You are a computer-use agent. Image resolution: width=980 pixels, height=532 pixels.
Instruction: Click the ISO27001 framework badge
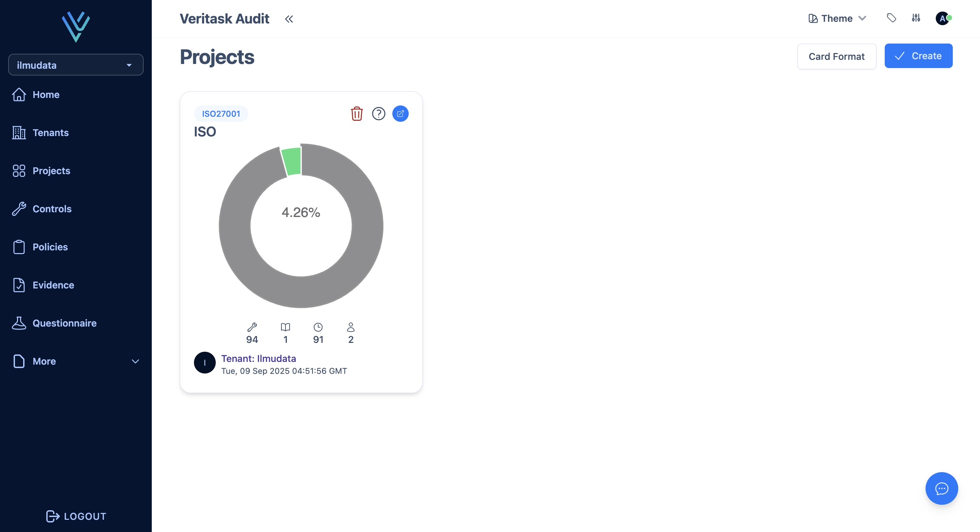tap(221, 114)
